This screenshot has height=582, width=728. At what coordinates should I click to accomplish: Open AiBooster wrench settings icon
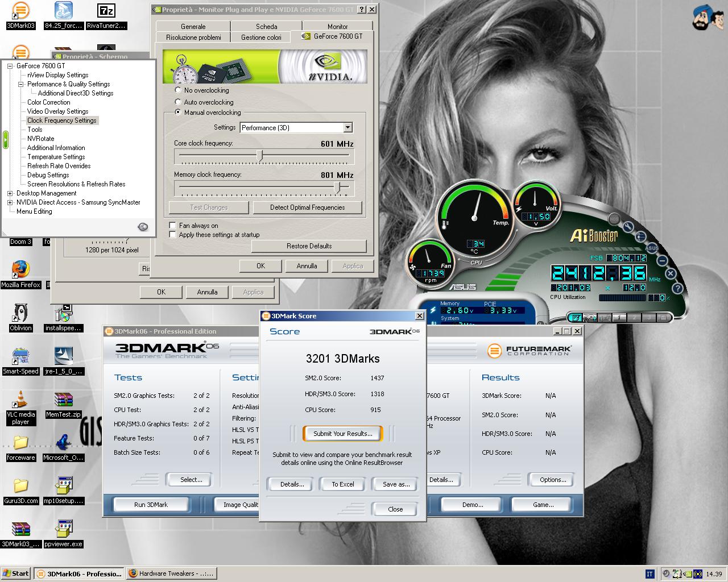point(628,227)
